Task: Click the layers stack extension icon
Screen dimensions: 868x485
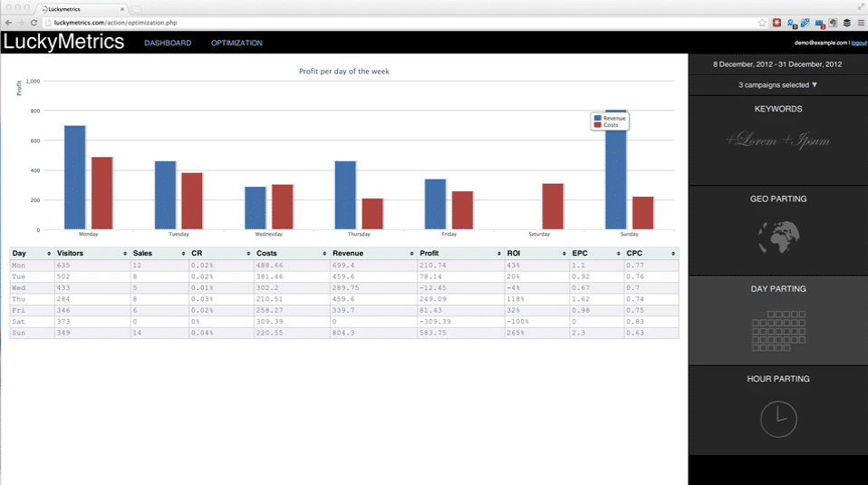Action: pos(847,23)
